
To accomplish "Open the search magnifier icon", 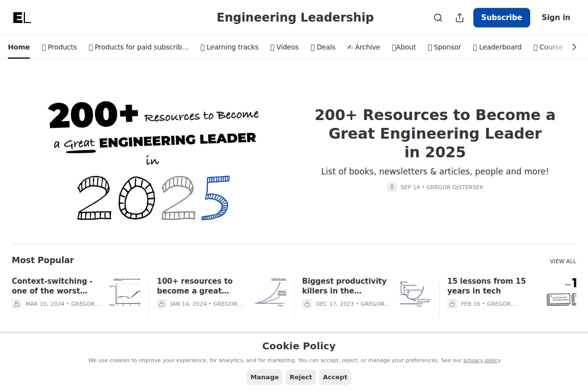I will click(438, 17).
